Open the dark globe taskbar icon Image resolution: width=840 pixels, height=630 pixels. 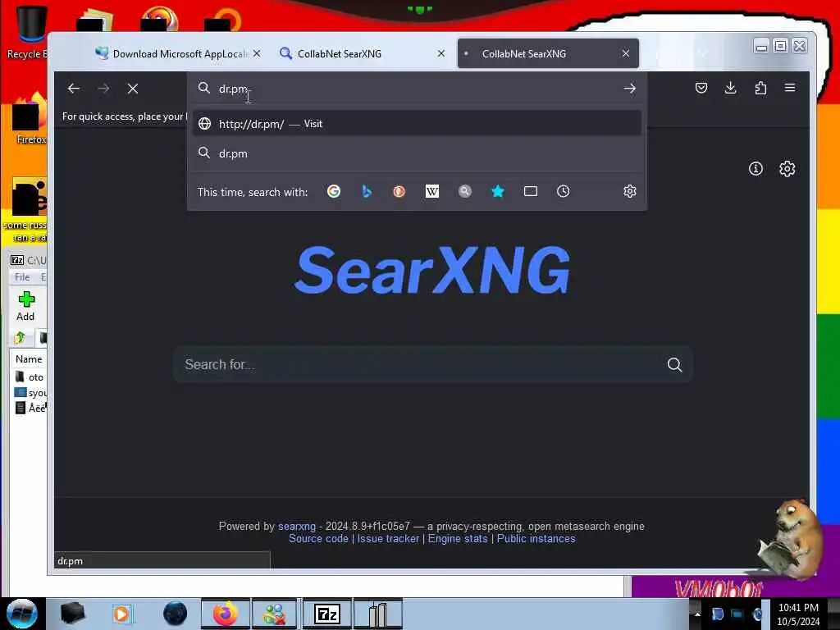tap(176, 614)
